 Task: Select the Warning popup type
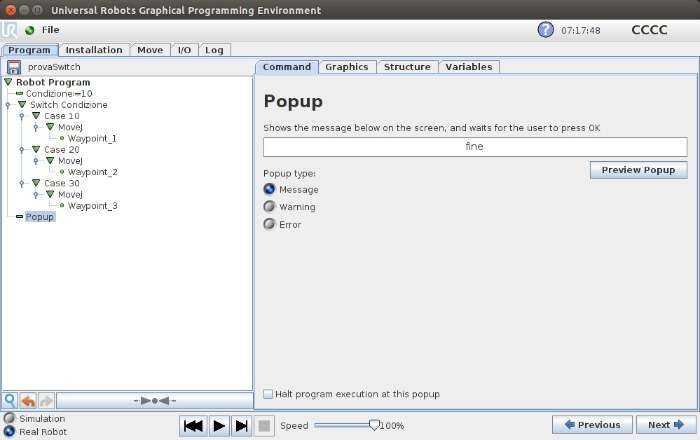269,207
